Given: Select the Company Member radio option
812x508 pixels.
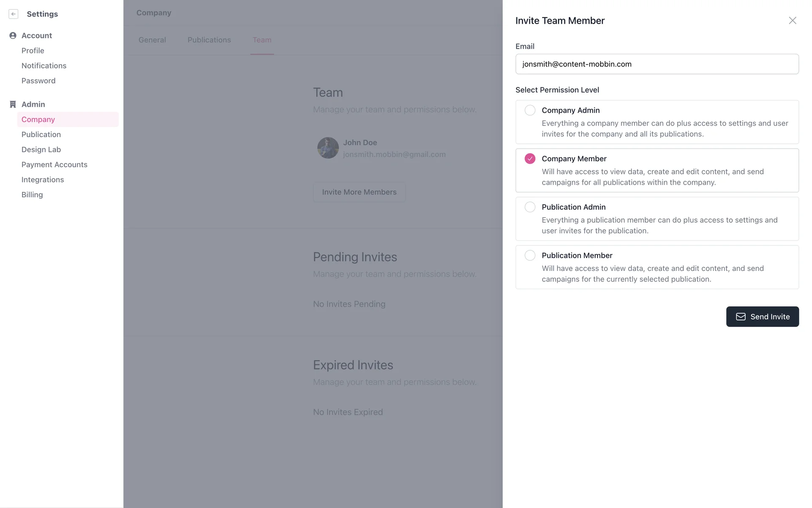Looking at the screenshot, I should (530, 159).
